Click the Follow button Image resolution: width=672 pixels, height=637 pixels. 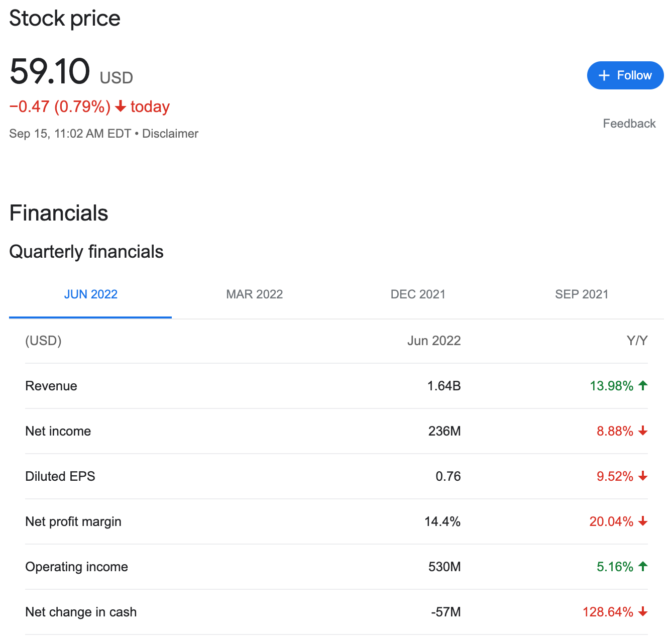[x=625, y=75]
